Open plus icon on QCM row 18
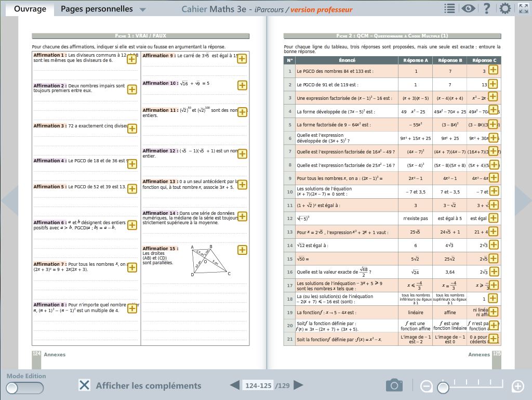 point(493,299)
